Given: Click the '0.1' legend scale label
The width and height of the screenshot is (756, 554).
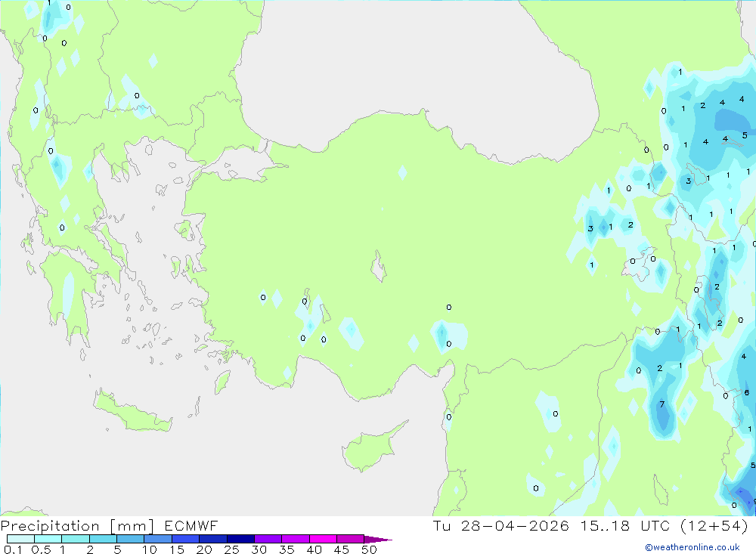Looking at the screenshot, I should [x=13, y=549].
